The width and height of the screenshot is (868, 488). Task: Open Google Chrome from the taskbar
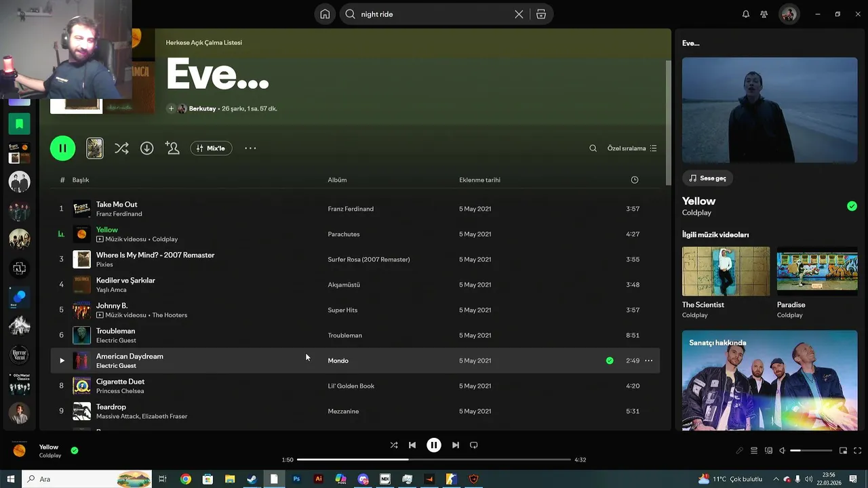point(186,479)
